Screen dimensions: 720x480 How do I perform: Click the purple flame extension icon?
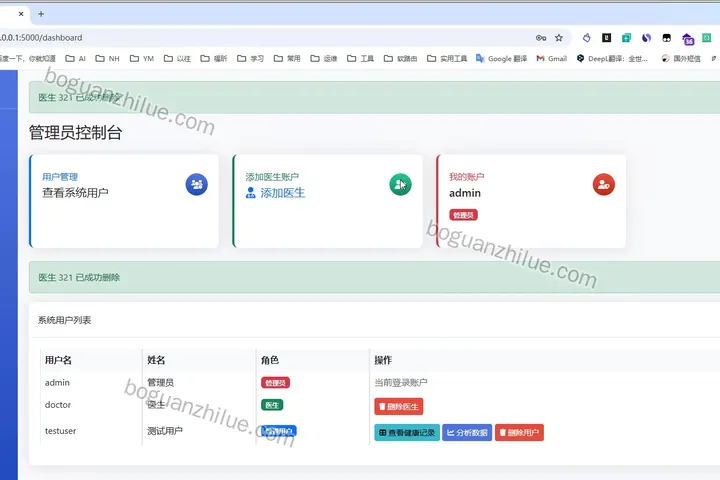tap(586, 38)
